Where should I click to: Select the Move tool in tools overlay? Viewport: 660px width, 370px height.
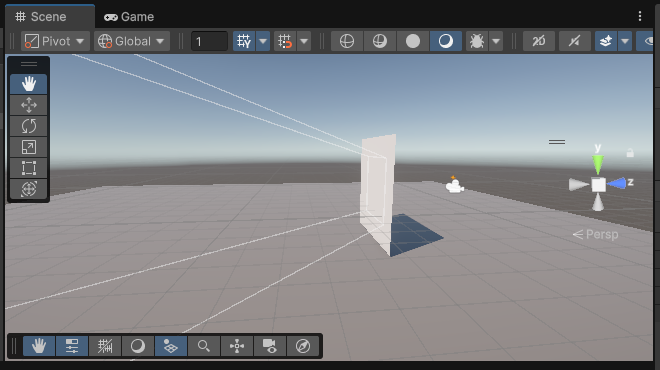click(x=29, y=105)
